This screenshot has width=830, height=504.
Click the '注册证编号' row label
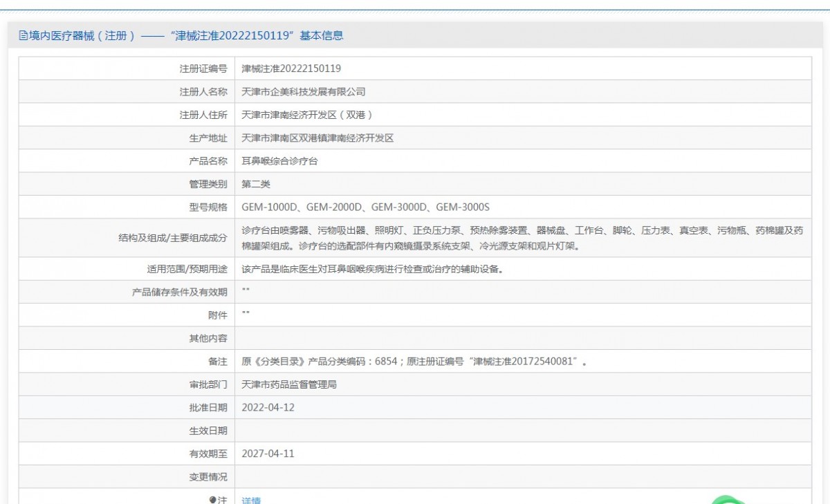click(x=203, y=68)
